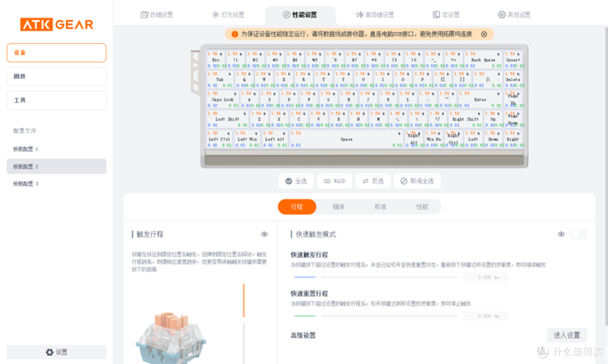Image resolution: width=608 pixels, height=364 pixels.
Task: Select the Right arrow key
Action: click(513, 139)
